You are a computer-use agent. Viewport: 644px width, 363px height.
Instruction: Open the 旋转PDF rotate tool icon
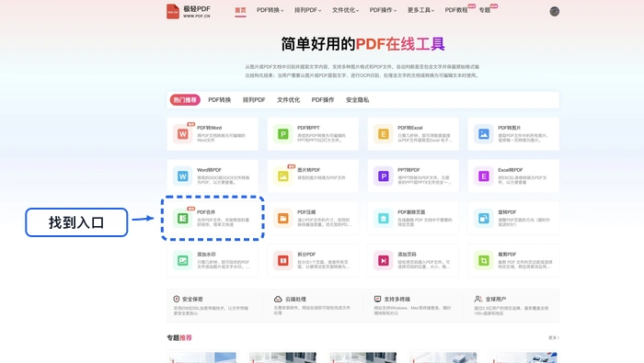pyautogui.click(x=483, y=218)
